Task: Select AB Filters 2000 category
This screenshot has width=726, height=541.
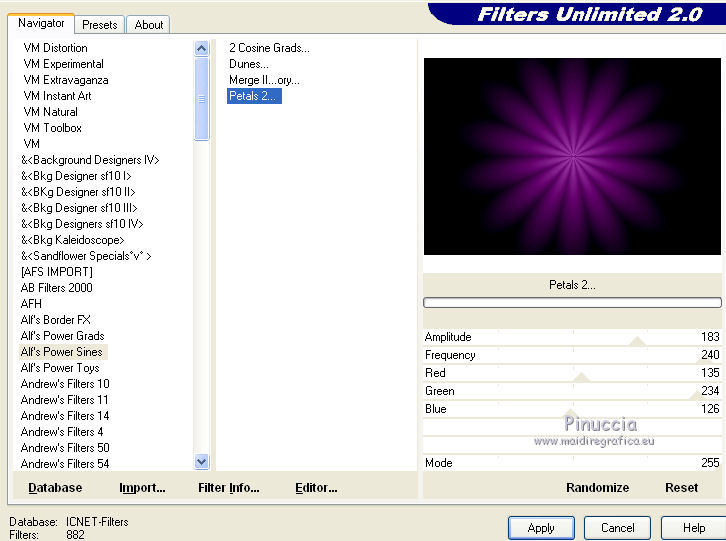Action: pyautogui.click(x=56, y=288)
